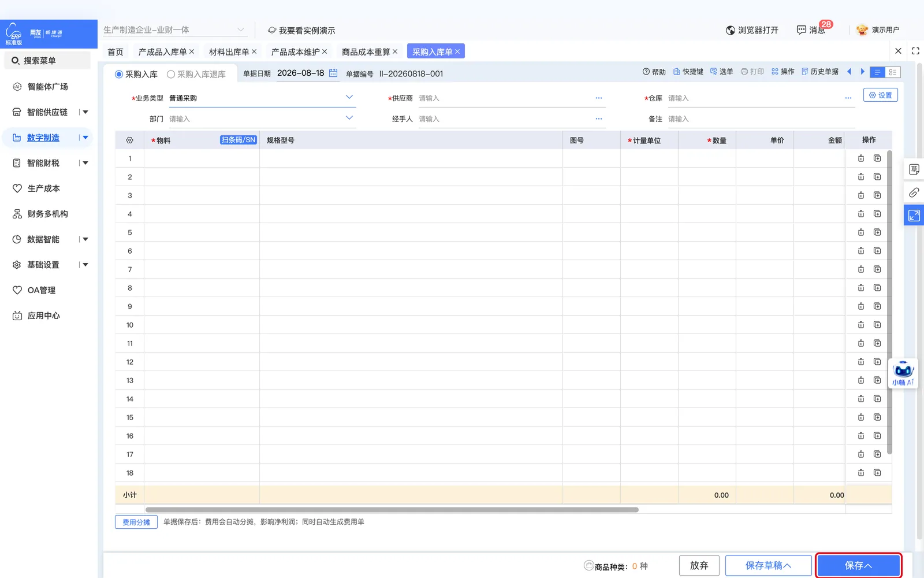Switch to the list layout view icon
Screen dimensions: 924x578
tap(877, 72)
